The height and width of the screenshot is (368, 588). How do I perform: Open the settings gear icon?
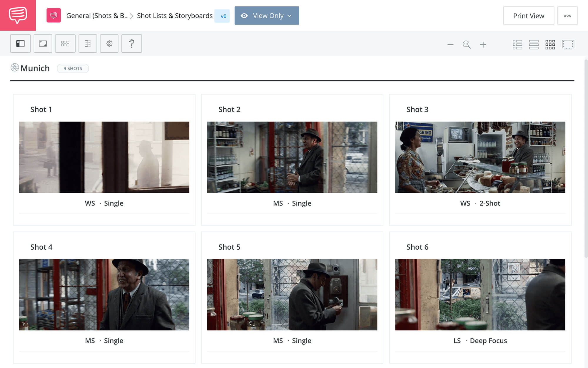point(109,44)
